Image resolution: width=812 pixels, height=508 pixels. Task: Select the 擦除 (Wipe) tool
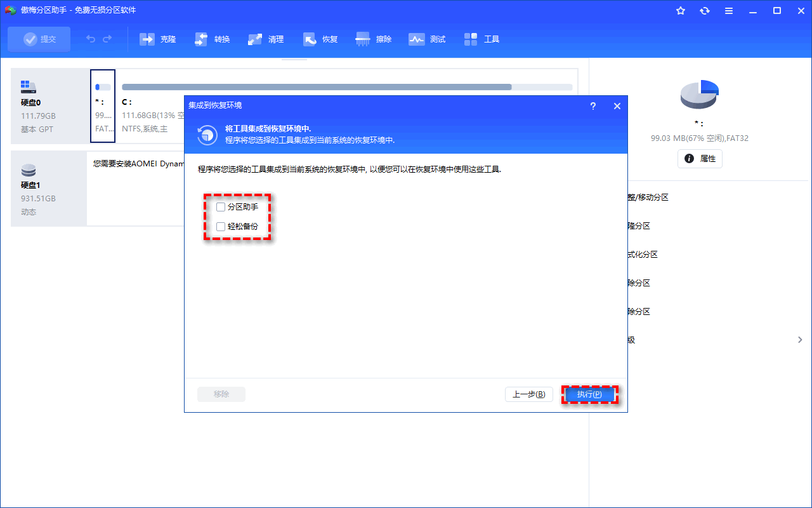coord(374,39)
